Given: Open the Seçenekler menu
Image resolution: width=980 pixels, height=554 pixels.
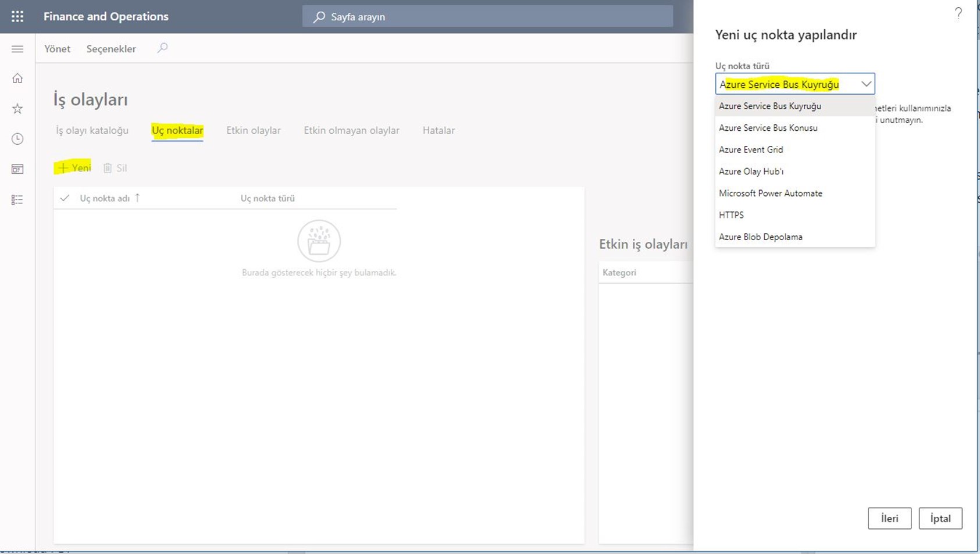Looking at the screenshot, I should point(111,49).
